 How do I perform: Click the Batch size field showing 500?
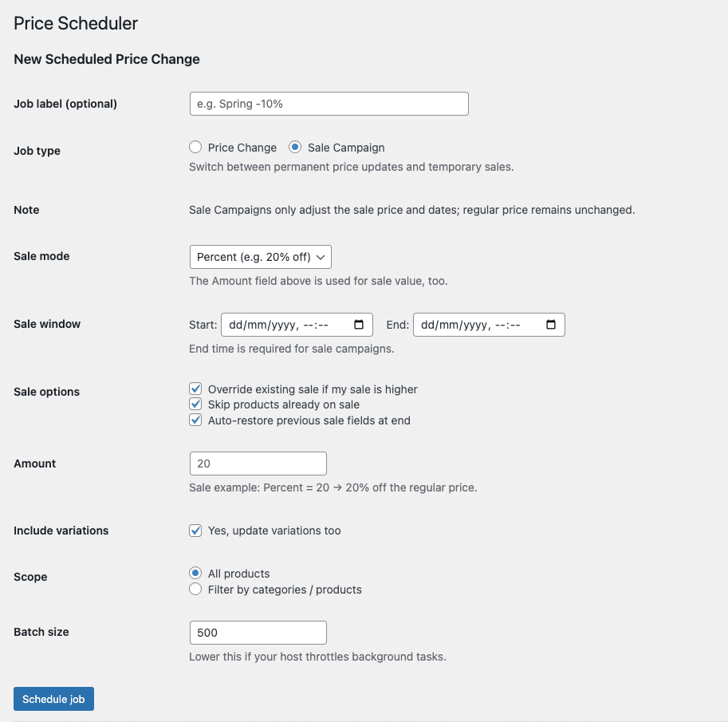[258, 633]
